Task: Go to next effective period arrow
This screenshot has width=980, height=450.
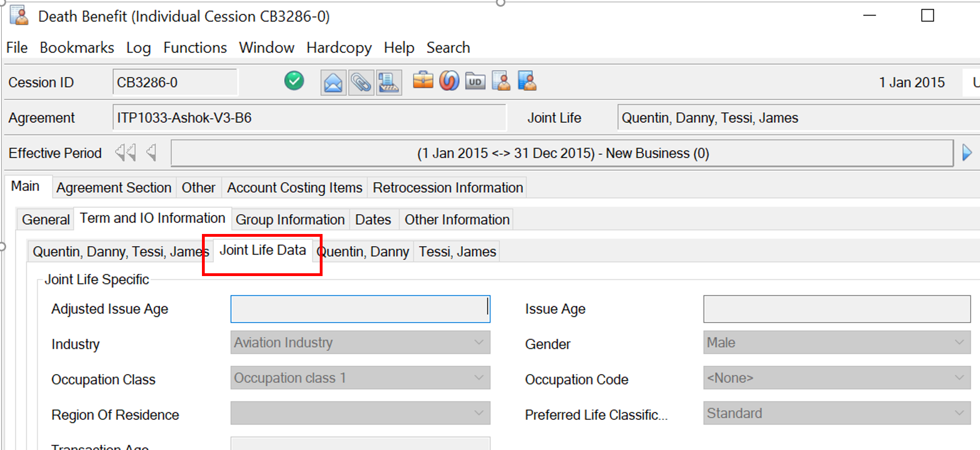Action: coord(967,153)
